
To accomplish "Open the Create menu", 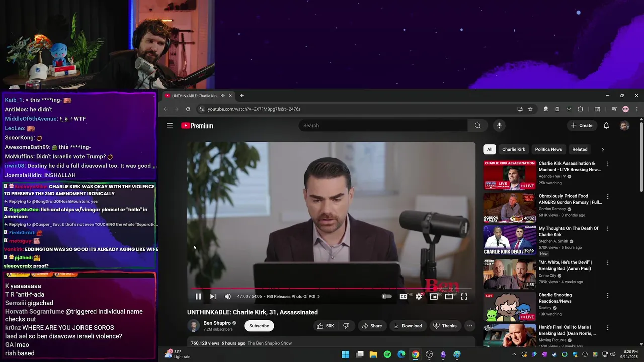I will [582, 126].
